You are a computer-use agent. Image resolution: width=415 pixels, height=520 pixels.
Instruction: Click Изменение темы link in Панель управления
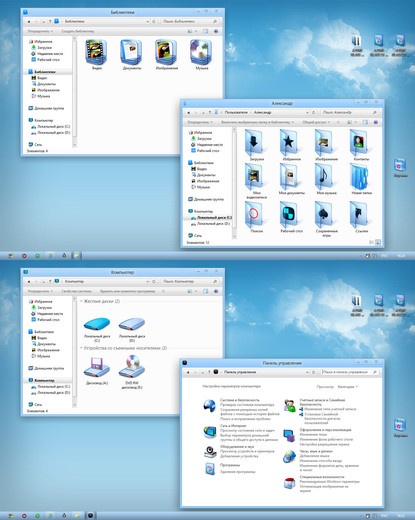(x=313, y=434)
